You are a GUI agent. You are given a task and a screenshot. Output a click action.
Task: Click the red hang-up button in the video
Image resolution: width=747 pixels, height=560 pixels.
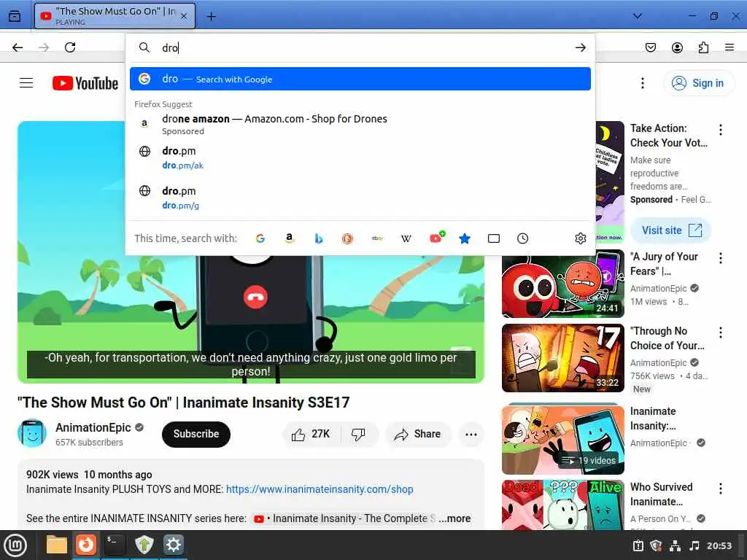tap(256, 297)
